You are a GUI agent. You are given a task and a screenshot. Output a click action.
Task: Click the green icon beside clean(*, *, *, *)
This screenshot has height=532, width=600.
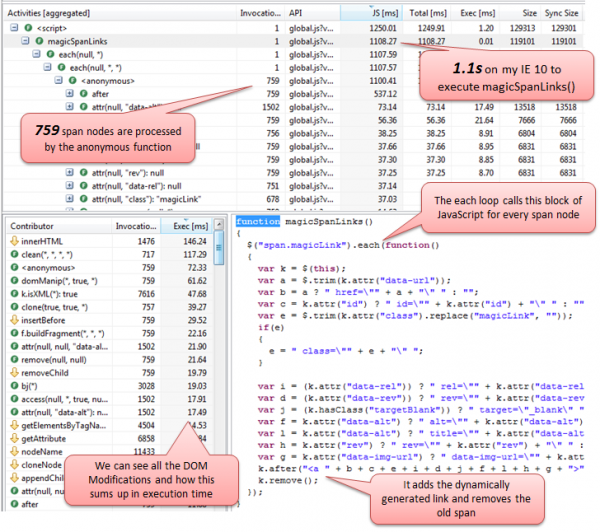tap(14, 254)
